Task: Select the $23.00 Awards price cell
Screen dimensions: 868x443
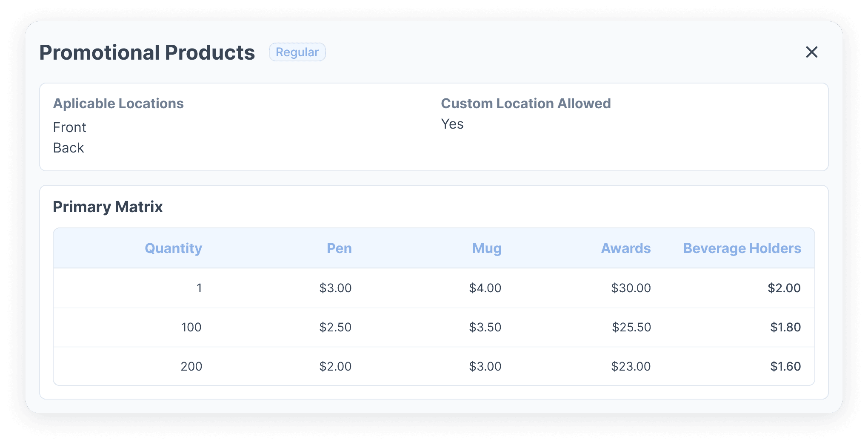Action: pyautogui.click(x=631, y=366)
